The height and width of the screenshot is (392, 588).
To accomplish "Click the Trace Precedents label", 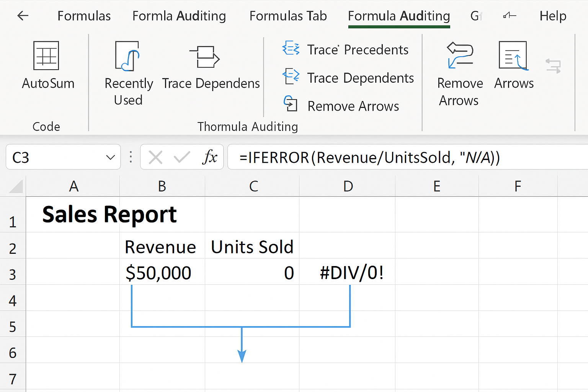I will 358,50.
